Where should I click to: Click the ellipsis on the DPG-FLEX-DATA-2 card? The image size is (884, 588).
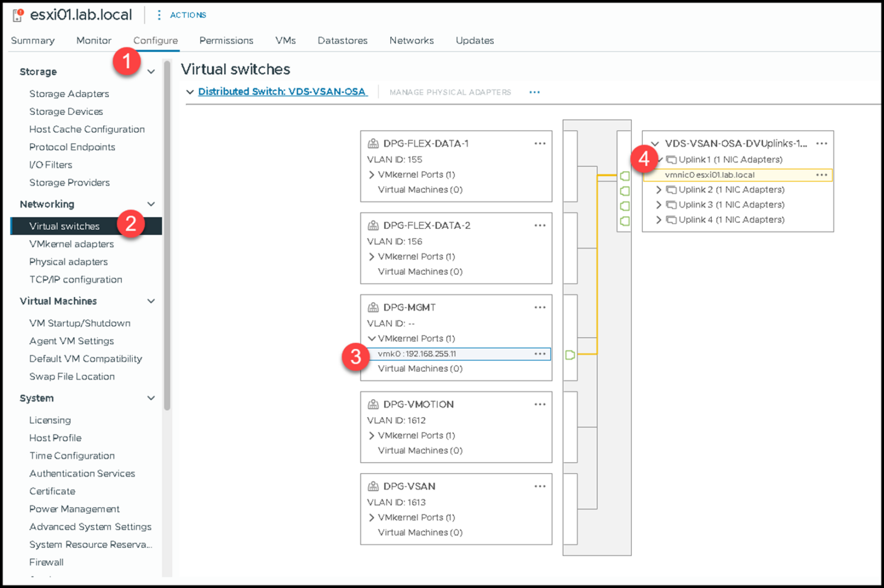pos(540,225)
